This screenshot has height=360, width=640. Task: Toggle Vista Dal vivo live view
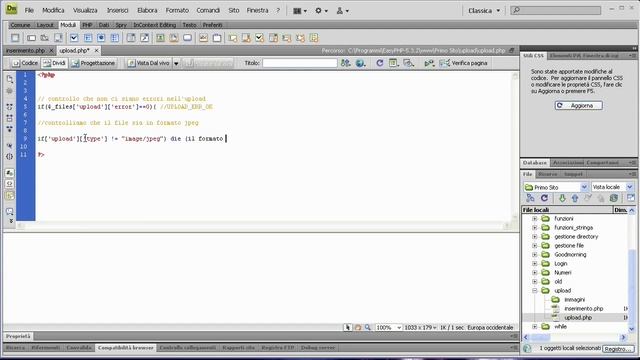coord(149,63)
